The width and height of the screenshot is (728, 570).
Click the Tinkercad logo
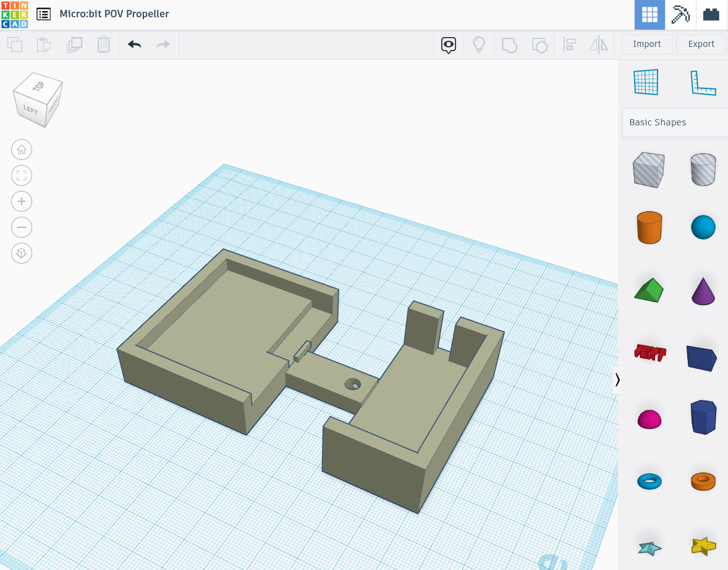point(14,14)
